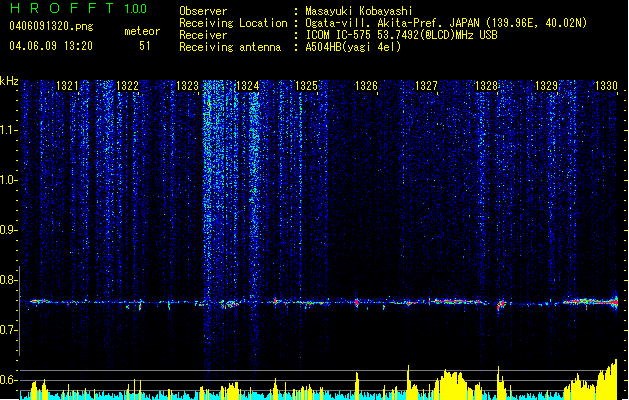Select the meteor count value 51
The image size is (629, 400).
click(x=145, y=46)
